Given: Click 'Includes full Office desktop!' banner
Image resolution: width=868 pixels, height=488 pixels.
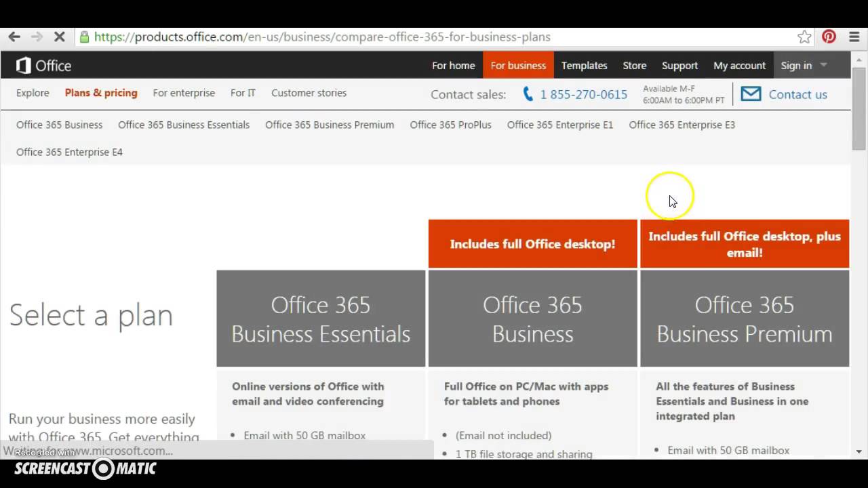Looking at the screenshot, I should [532, 244].
